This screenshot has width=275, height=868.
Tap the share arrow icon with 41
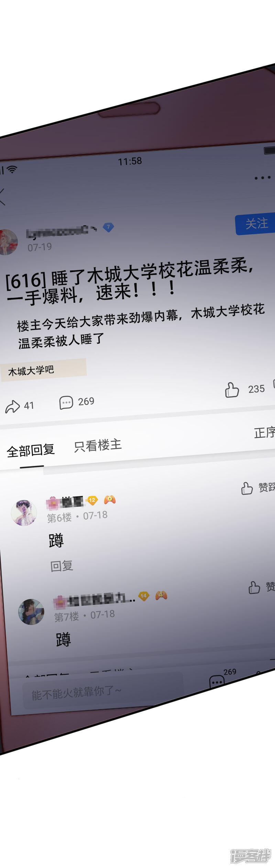pos(12,407)
